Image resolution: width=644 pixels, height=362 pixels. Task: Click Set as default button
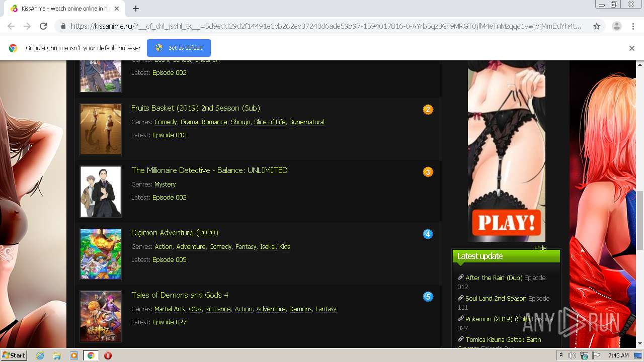tap(179, 48)
